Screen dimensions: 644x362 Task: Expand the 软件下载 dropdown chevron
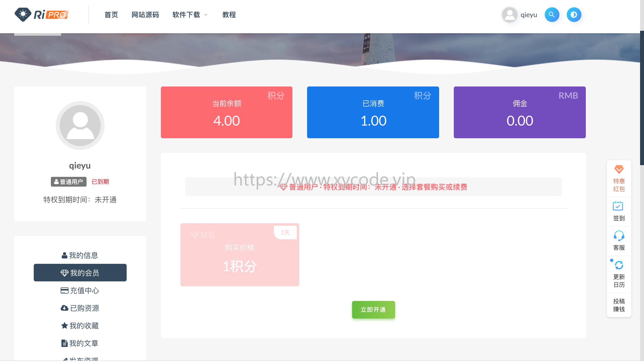coord(206,15)
